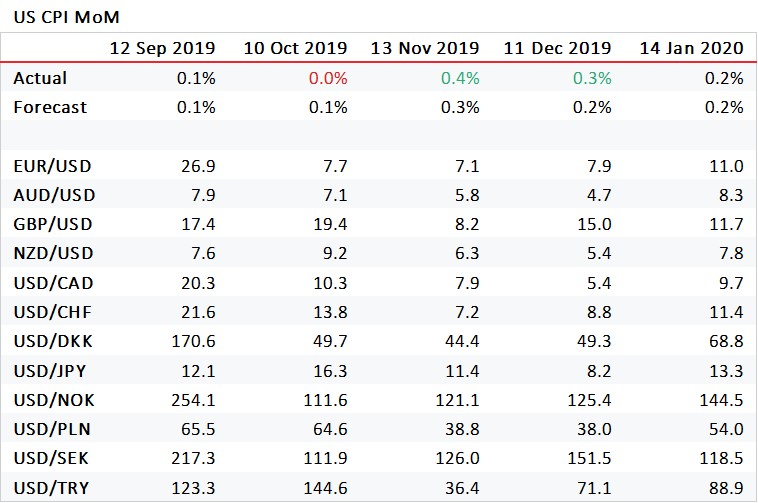Select the 54.0 USD/PLN cell
This screenshot has height=503, width=758.
coord(726,429)
